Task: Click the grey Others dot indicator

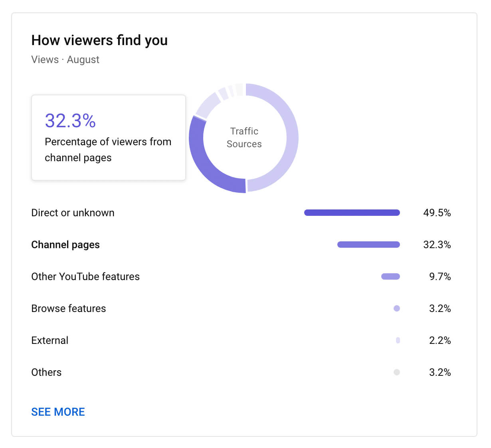Action: [397, 372]
